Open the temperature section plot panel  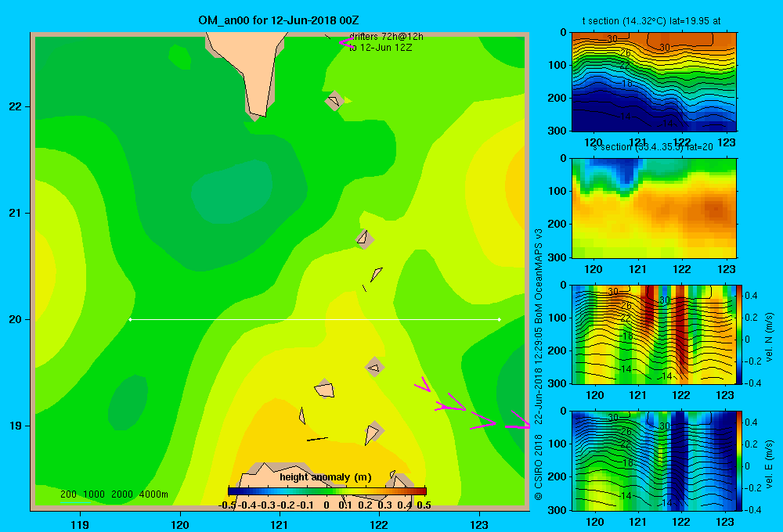(x=654, y=82)
